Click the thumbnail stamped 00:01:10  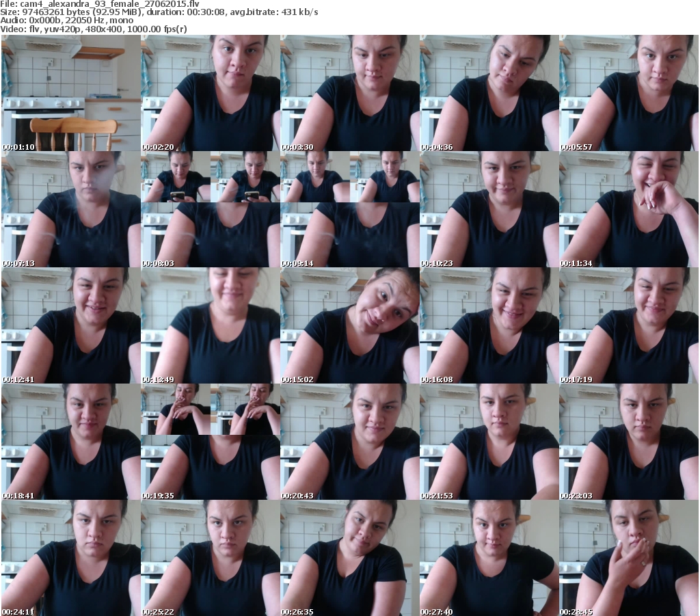70,93
